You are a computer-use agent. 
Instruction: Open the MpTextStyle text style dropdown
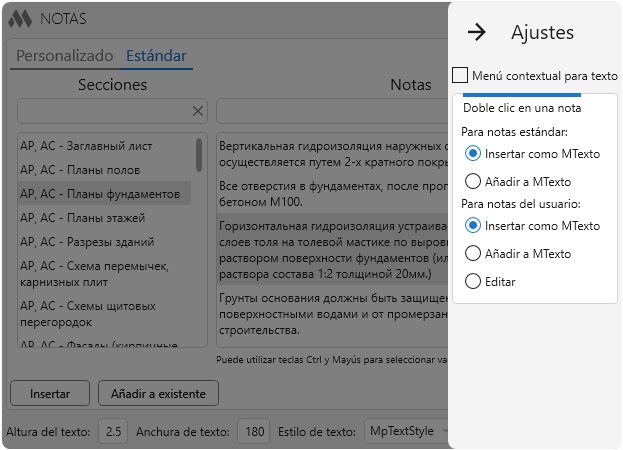point(405,431)
